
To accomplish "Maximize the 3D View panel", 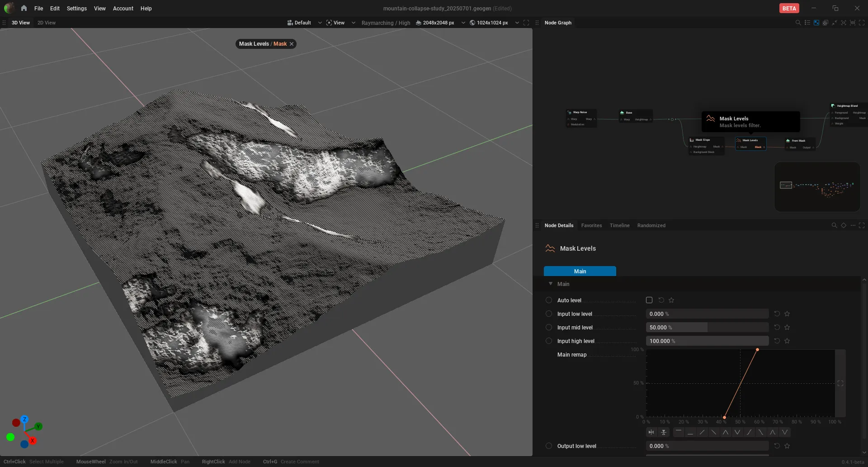I will click(526, 23).
